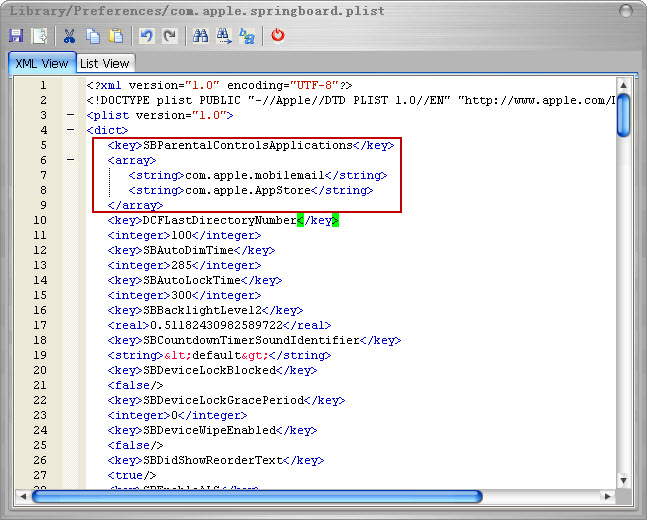Click the com.apple.mobilemail string

[x=255, y=175]
